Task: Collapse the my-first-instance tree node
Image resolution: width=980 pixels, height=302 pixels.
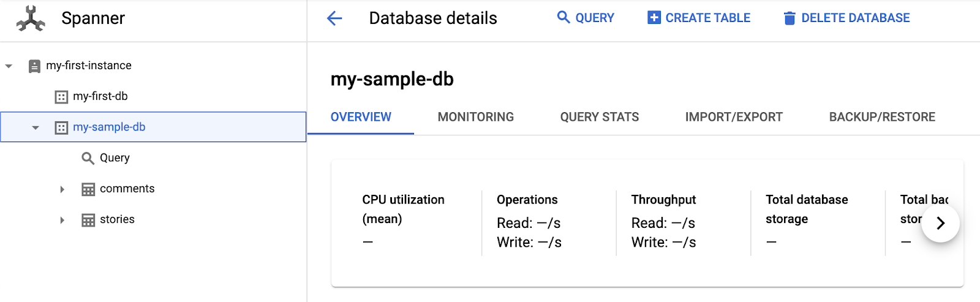Action: tap(9, 66)
